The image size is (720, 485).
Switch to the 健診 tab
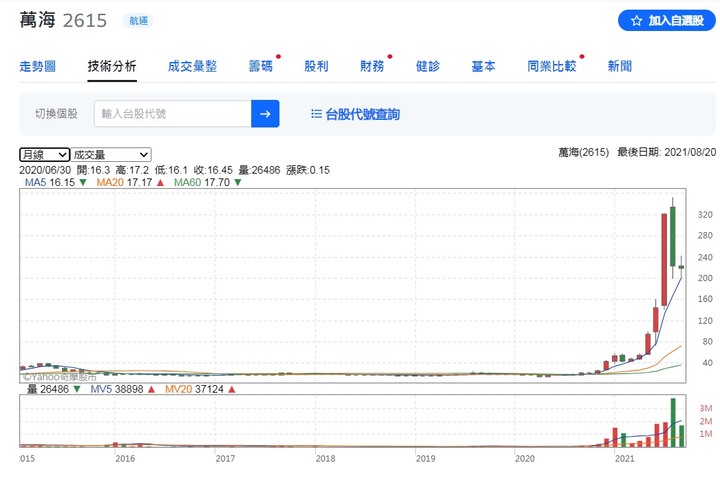(x=428, y=66)
